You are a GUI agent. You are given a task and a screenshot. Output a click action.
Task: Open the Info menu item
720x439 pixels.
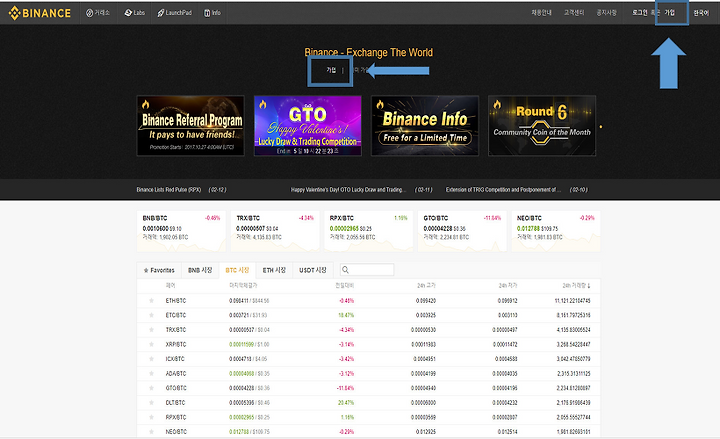click(213, 13)
